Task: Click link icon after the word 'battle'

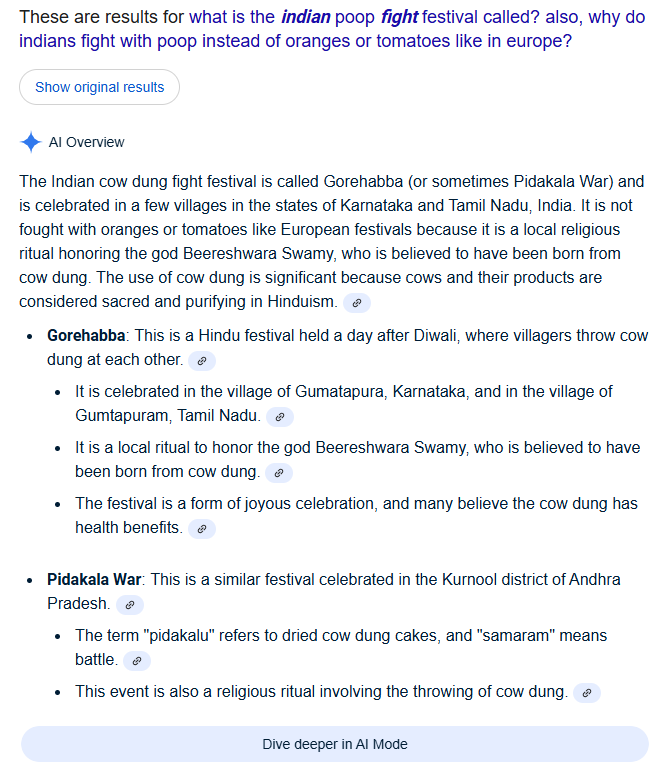Action: (x=137, y=660)
